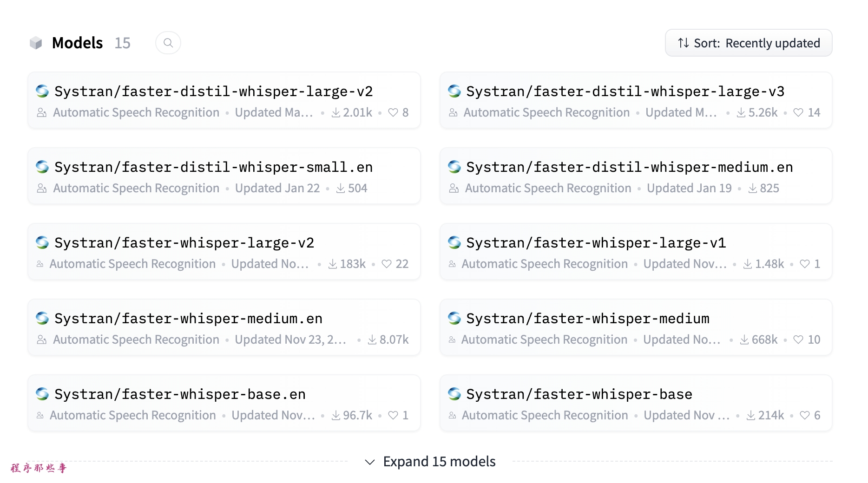Click Automatic Speech Recognition tag on faster-whisper-base

pos(545,415)
